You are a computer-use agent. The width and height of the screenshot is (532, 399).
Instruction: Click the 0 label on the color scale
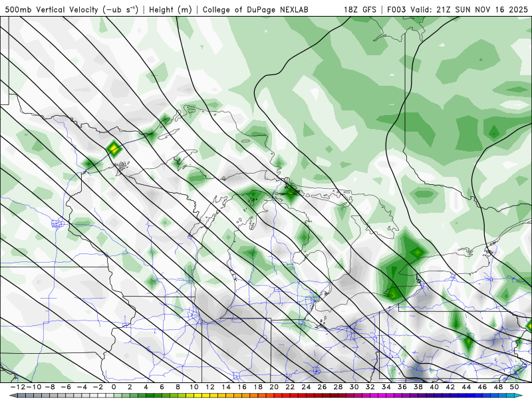[x=114, y=387]
